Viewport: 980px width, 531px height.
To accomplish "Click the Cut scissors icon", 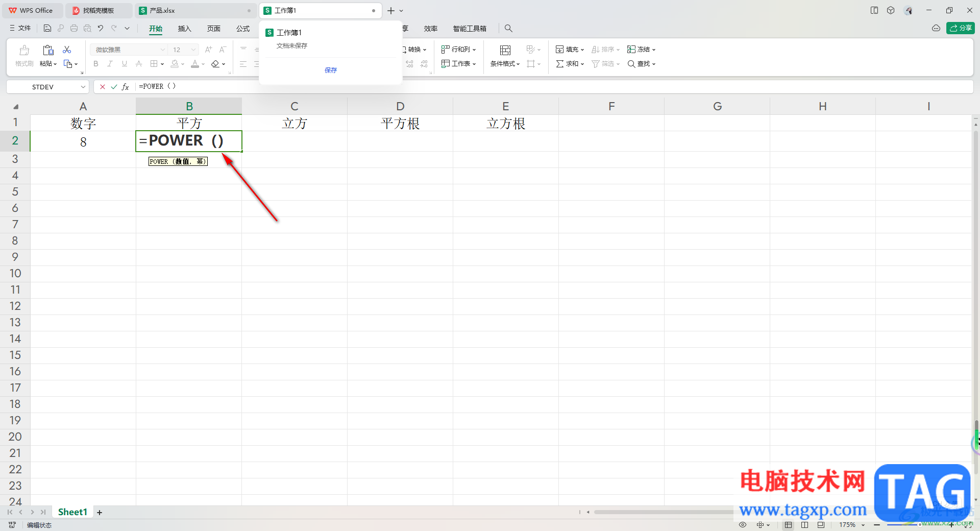I will [x=67, y=50].
